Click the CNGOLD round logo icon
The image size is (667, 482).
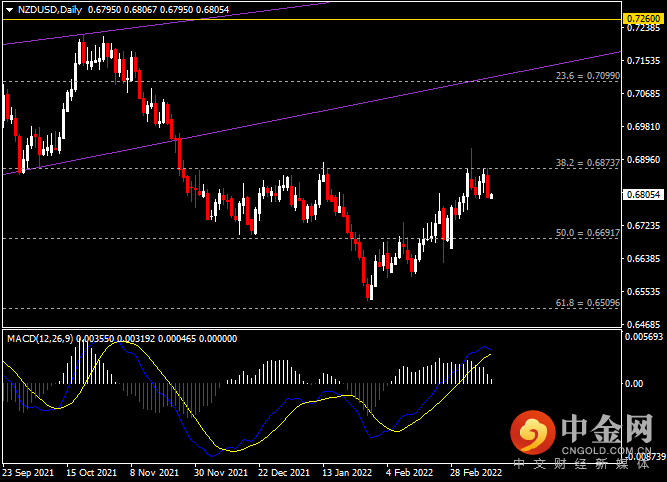point(533,432)
